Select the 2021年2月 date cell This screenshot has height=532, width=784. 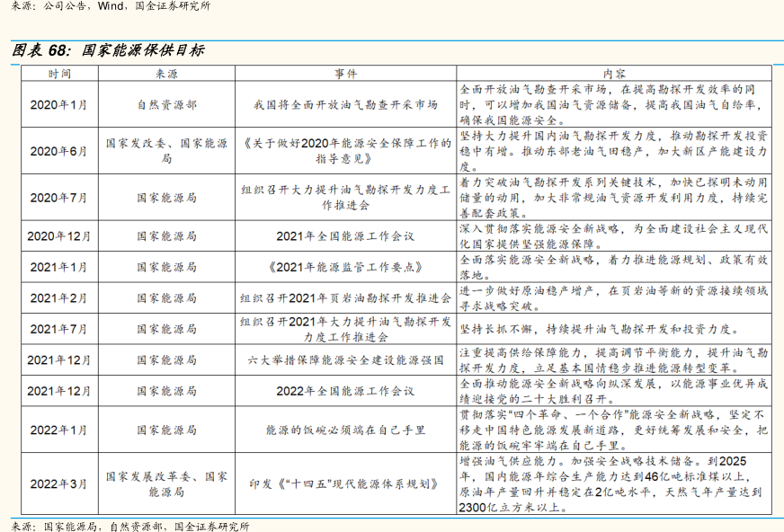coord(59,298)
